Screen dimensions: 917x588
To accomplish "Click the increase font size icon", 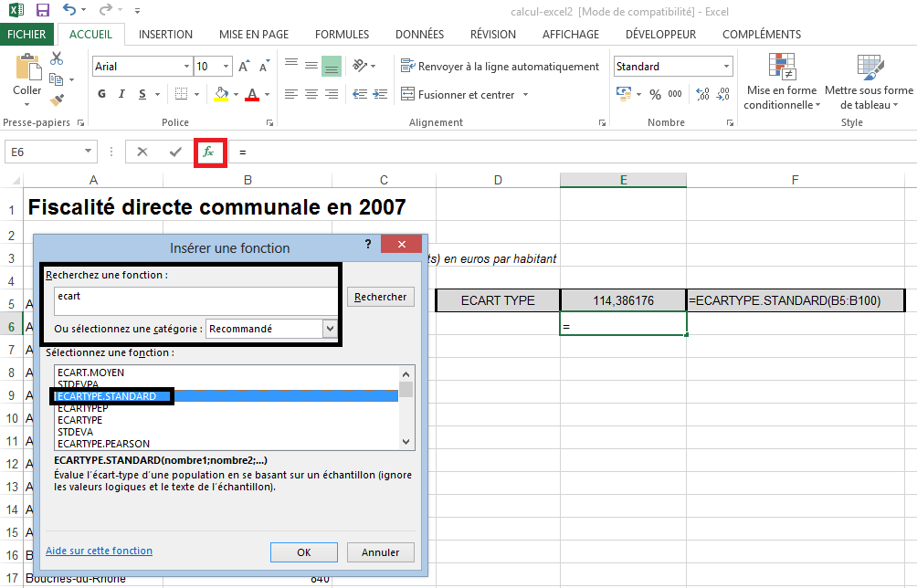I will click(244, 67).
